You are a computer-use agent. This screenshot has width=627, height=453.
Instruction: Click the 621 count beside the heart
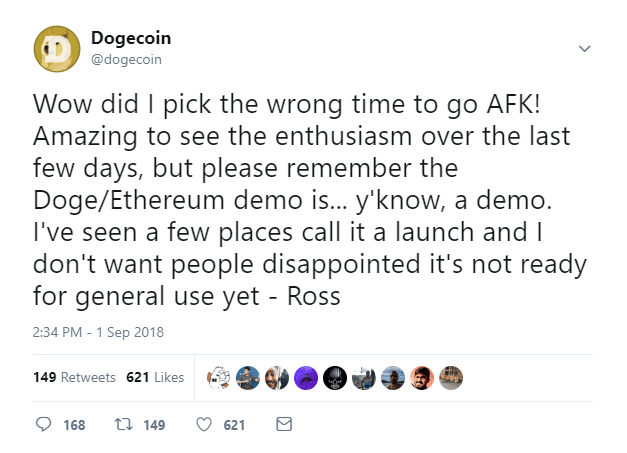[x=234, y=425]
